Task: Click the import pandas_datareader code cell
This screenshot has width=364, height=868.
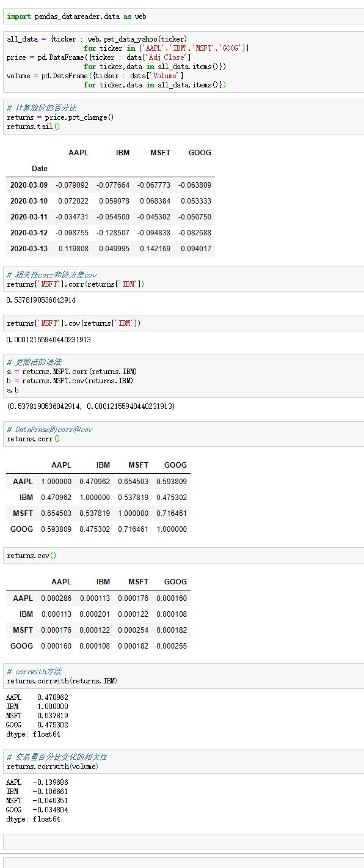Action: pyautogui.click(x=183, y=17)
